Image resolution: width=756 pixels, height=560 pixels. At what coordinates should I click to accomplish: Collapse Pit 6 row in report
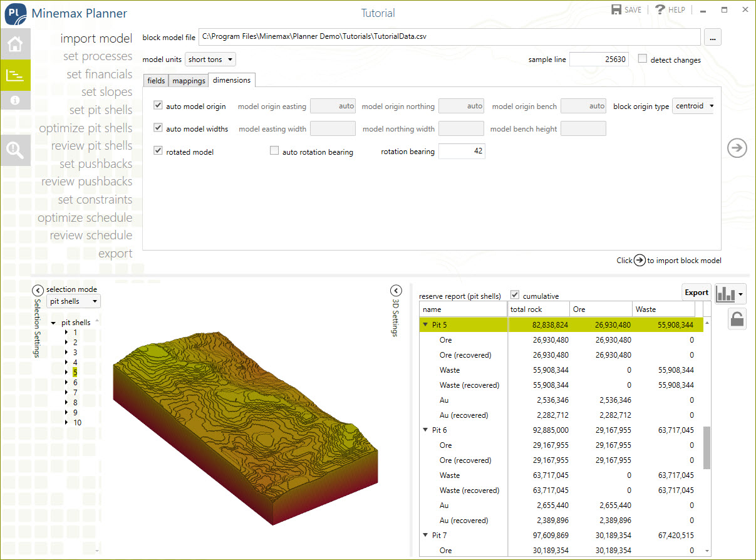[x=427, y=430]
